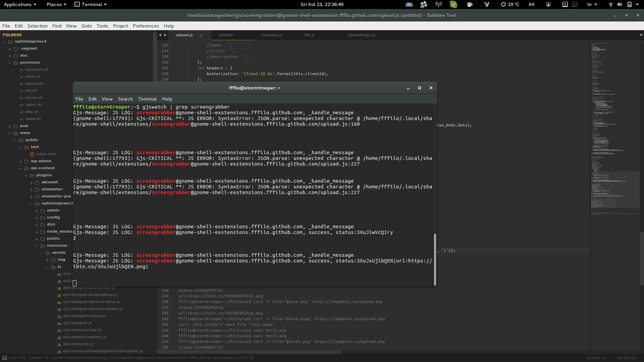Click the volume speaker icon in top bar
Image resolution: width=644 pixels, height=362 pixels.
click(620, 4)
